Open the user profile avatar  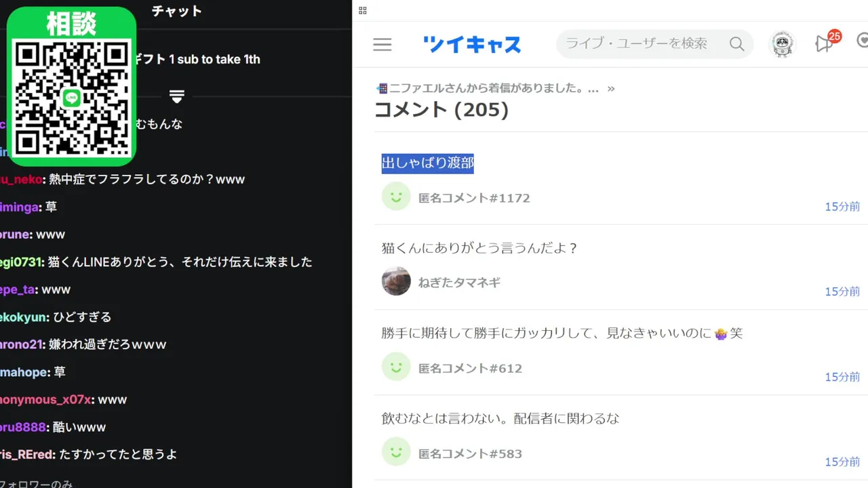click(783, 44)
